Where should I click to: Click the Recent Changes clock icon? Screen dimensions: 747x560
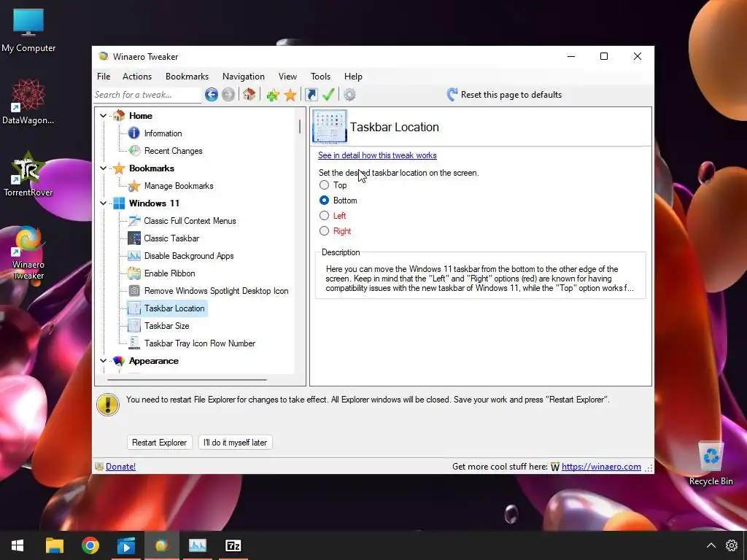pyautogui.click(x=134, y=151)
